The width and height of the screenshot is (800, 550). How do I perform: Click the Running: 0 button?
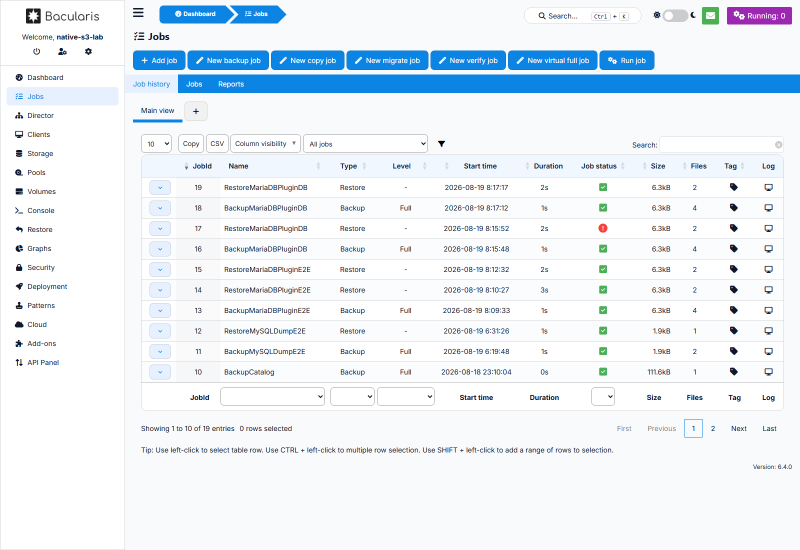pyautogui.click(x=759, y=16)
